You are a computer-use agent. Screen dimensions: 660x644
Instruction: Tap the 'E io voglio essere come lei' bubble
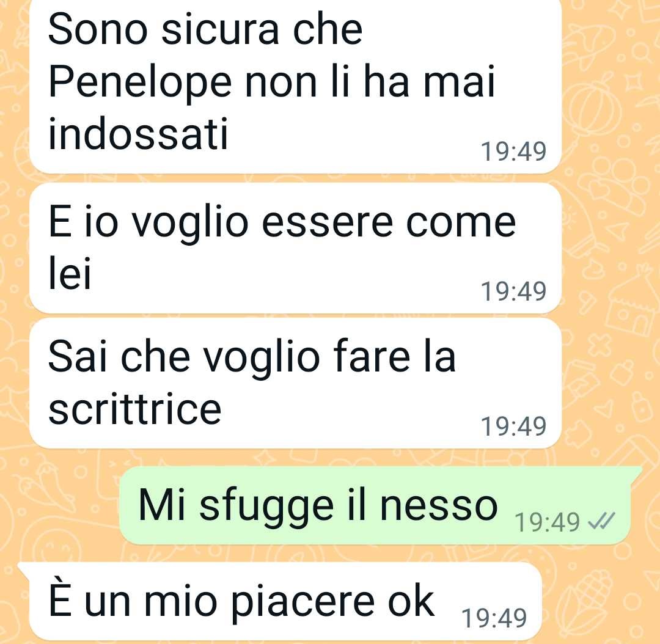point(296,248)
